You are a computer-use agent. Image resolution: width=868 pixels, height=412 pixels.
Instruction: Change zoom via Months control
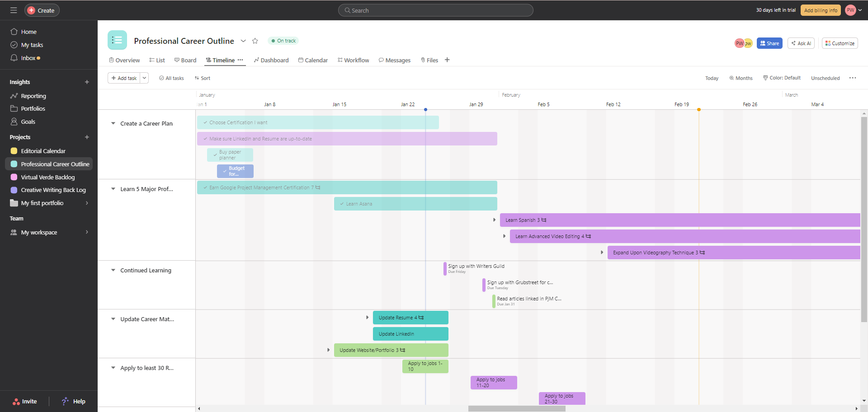741,78
